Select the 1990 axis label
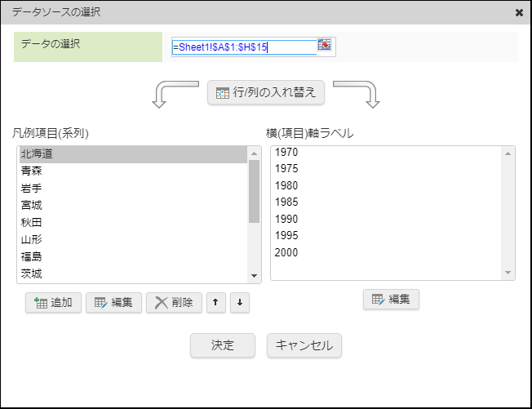 point(387,219)
